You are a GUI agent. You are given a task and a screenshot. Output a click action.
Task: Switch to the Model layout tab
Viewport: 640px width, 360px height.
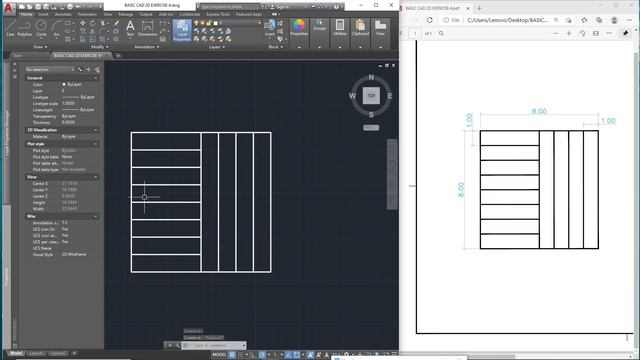(16, 353)
